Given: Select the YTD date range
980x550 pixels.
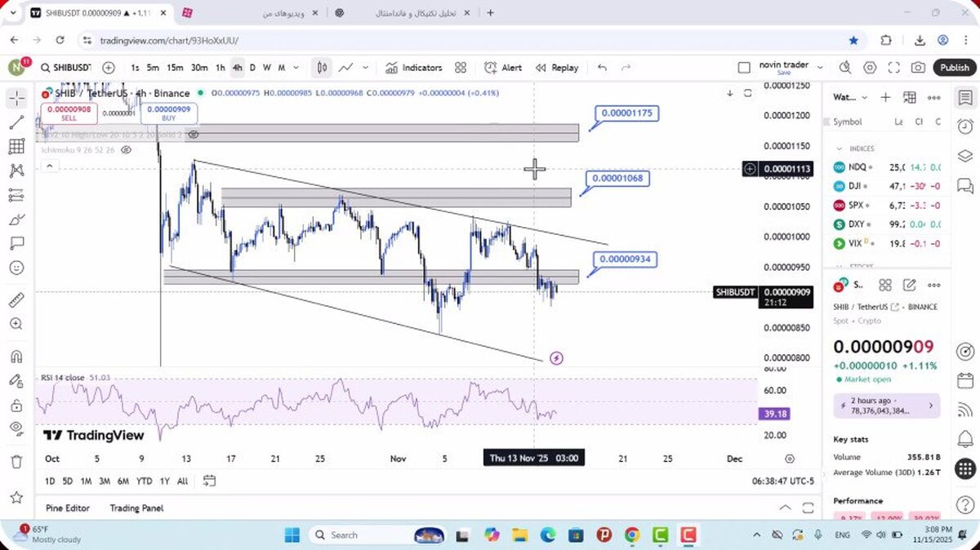Looking at the screenshot, I should pos(144,481).
